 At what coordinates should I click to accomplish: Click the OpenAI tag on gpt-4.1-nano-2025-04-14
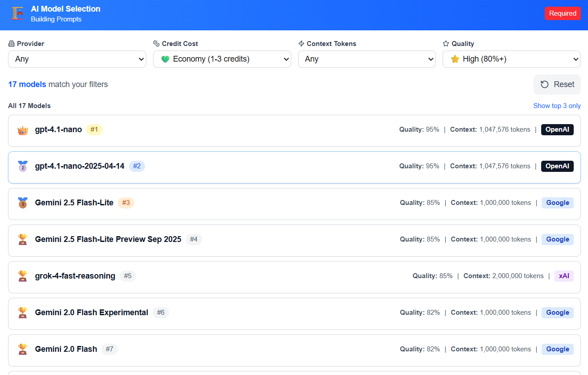tap(557, 166)
